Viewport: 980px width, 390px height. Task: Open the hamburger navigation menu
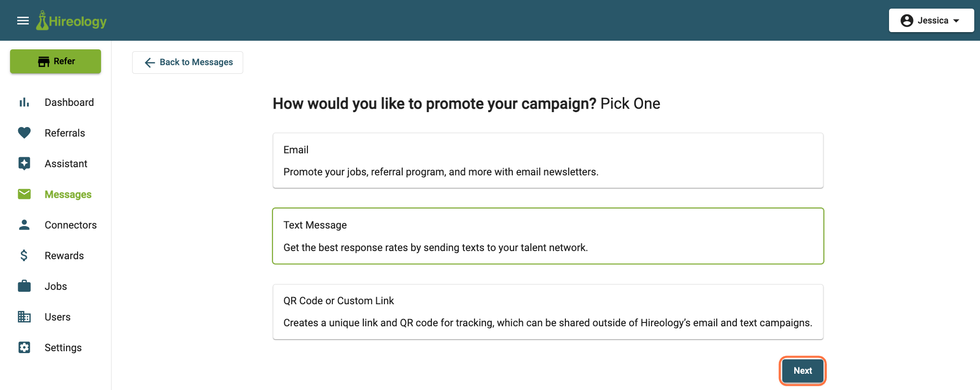pyautogui.click(x=23, y=21)
